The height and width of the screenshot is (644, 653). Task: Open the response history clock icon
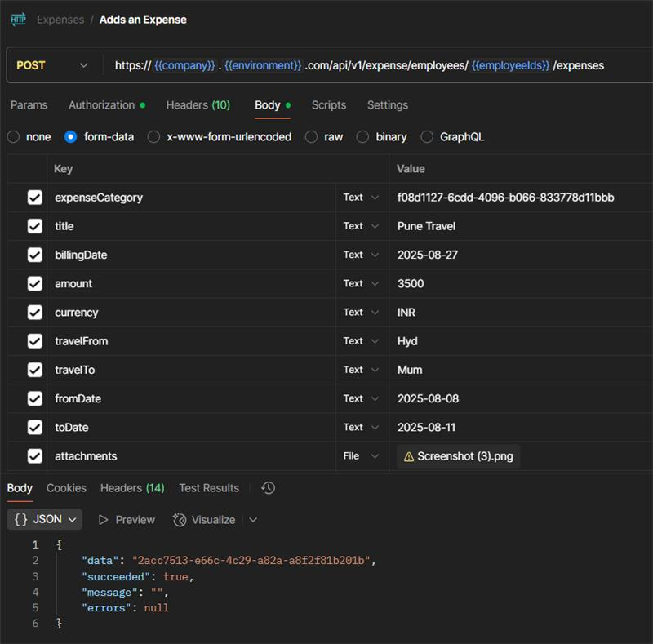268,488
